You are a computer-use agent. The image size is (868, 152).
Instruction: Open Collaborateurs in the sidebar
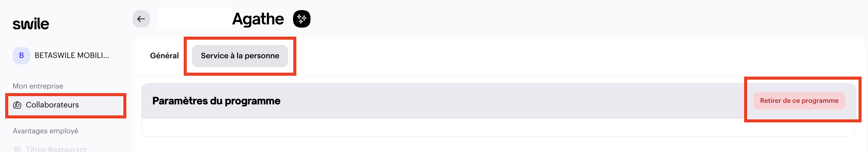(52, 105)
